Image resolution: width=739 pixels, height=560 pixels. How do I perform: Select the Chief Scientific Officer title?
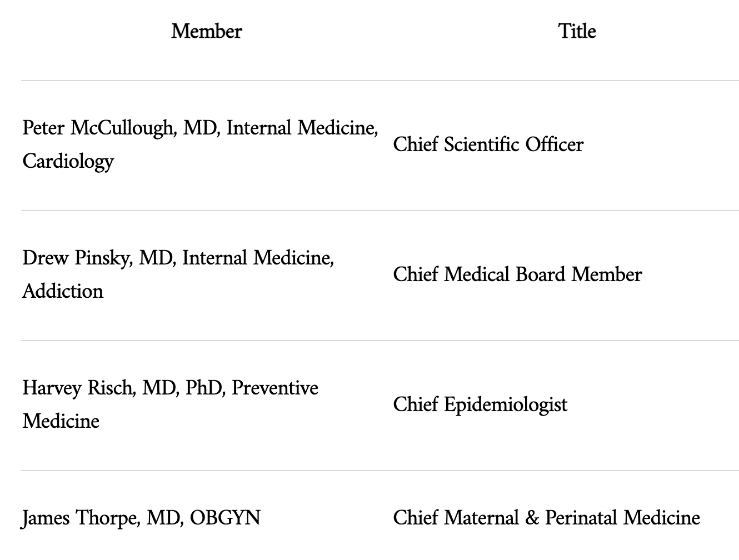[x=488, y=144]
